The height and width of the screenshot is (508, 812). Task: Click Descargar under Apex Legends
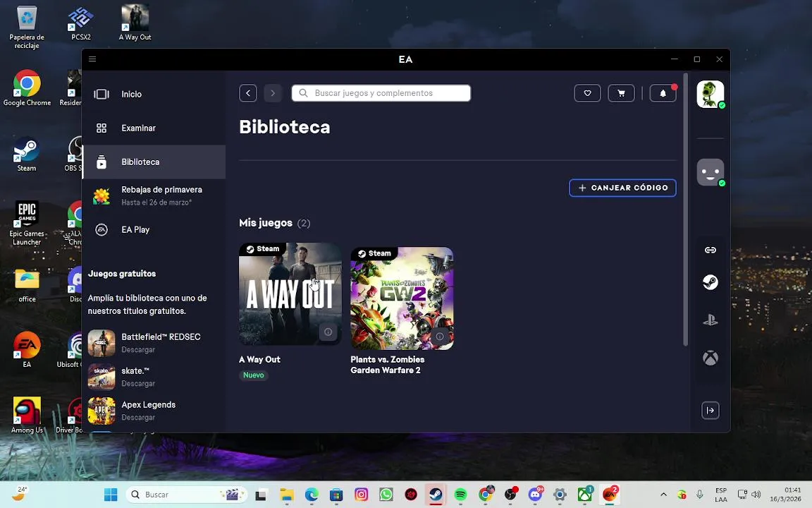[x=138, y=417]
